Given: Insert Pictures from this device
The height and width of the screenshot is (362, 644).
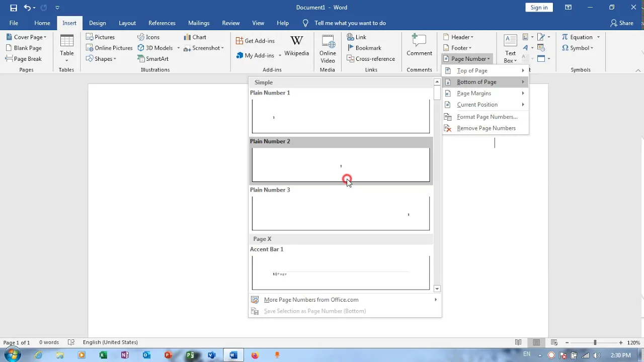Looking at the screenshot, I should tap(100, 37).
